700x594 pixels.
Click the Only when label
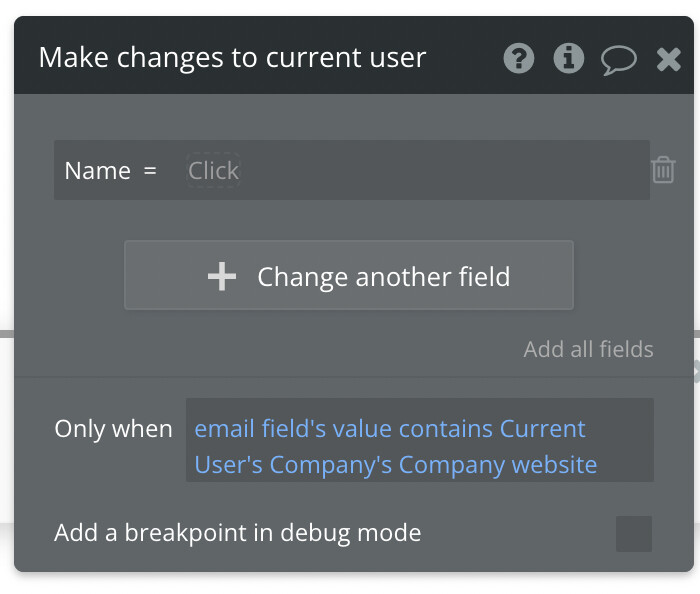[113, 429]
